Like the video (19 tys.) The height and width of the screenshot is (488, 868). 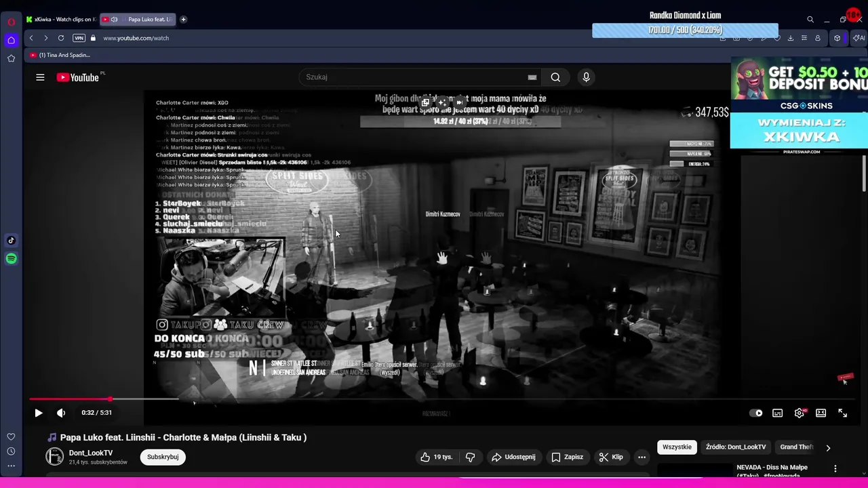(436, 457)
